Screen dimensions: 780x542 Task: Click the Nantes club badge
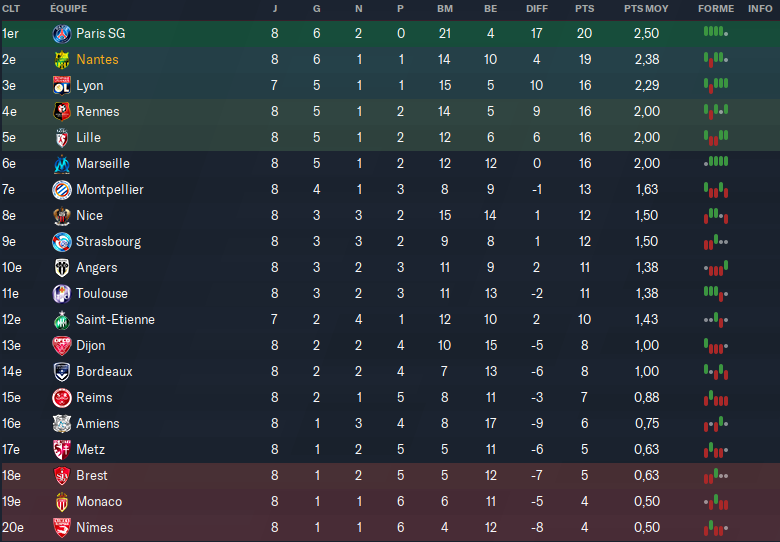(x=61, y=60)
